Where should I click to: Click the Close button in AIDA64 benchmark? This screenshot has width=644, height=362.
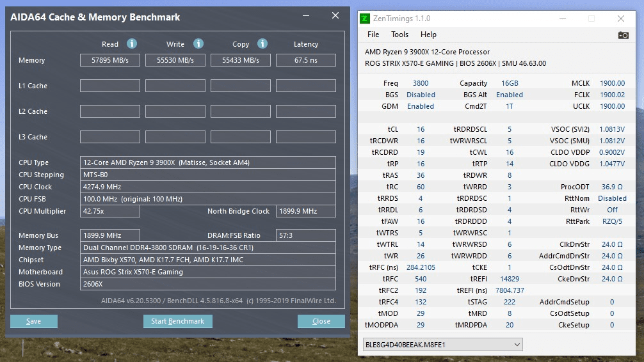click(321, 321)
